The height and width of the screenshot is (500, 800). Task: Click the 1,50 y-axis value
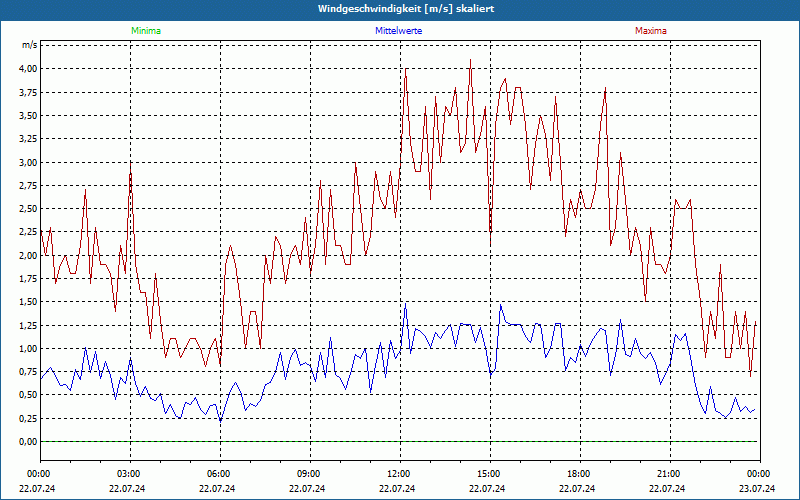click(28, 302)
